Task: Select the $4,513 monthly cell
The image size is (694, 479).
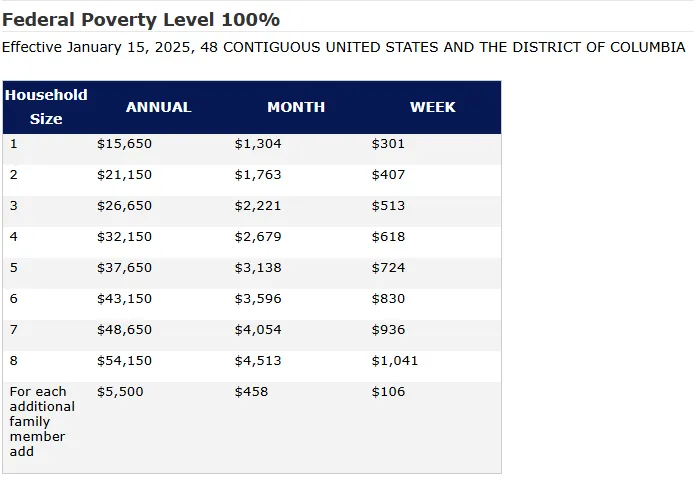Action: 258,361
